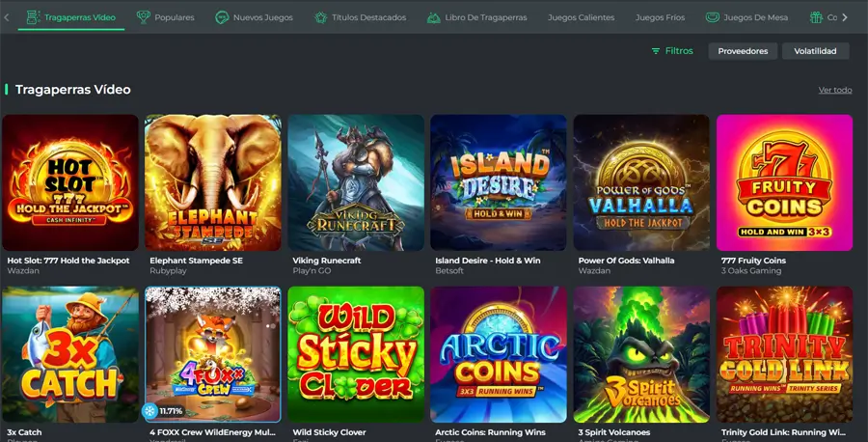Click the Trinity Gold Link: Running title text
Viewport: 868px width, 442px height.
783,432
